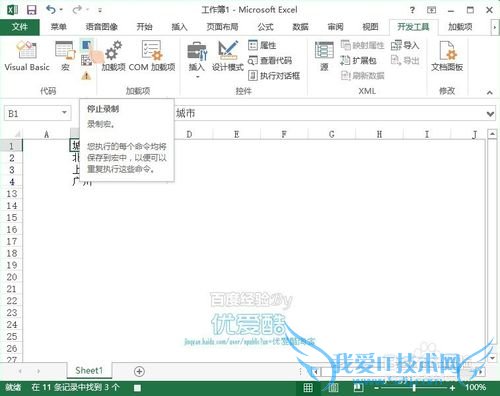Switch to page layout view
Screen dimensions: 500x396
pyautogui.click(x=333, y=388)
